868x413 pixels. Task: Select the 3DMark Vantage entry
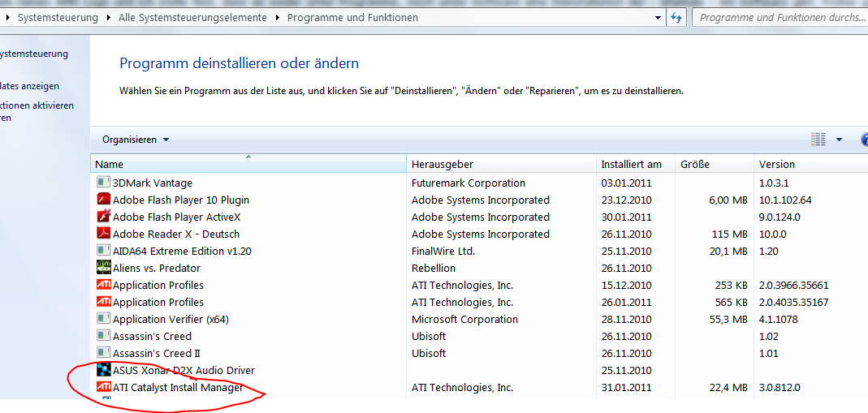point(152,183)
